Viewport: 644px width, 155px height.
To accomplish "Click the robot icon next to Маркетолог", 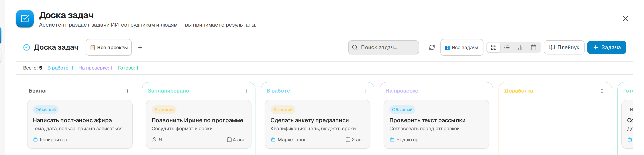I will tap(273, 140).
